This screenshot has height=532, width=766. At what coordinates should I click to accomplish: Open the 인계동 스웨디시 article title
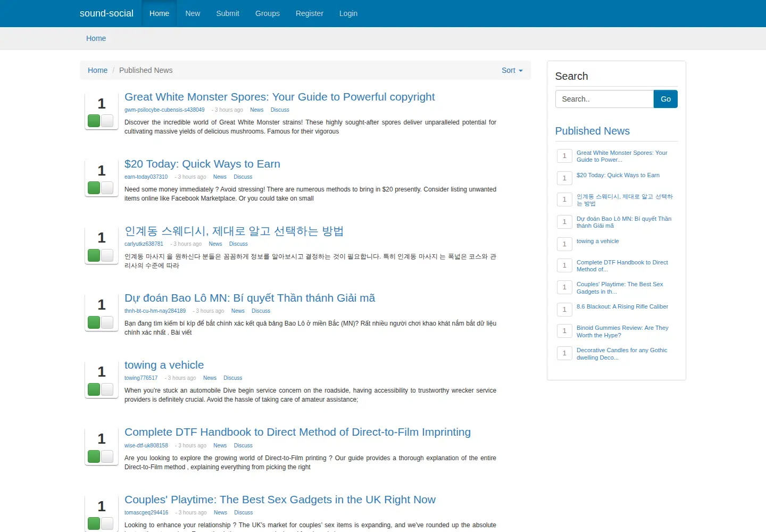(234, 231)
